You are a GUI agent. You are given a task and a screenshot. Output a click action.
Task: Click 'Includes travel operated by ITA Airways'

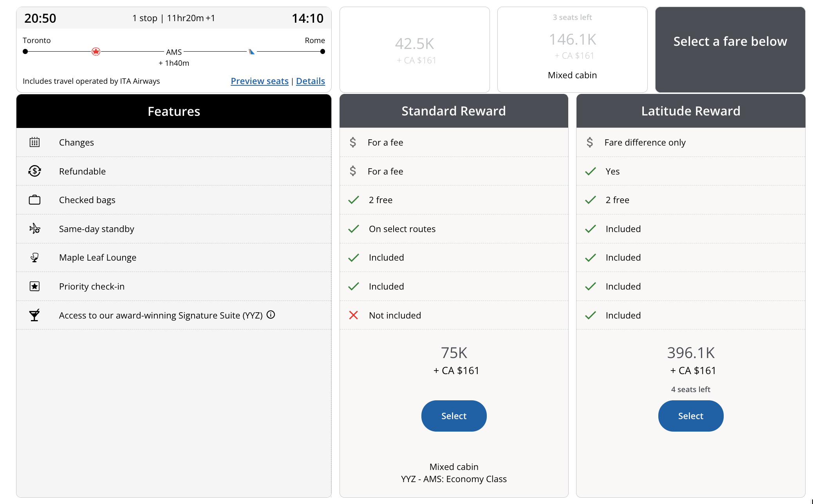click(91, 81)
